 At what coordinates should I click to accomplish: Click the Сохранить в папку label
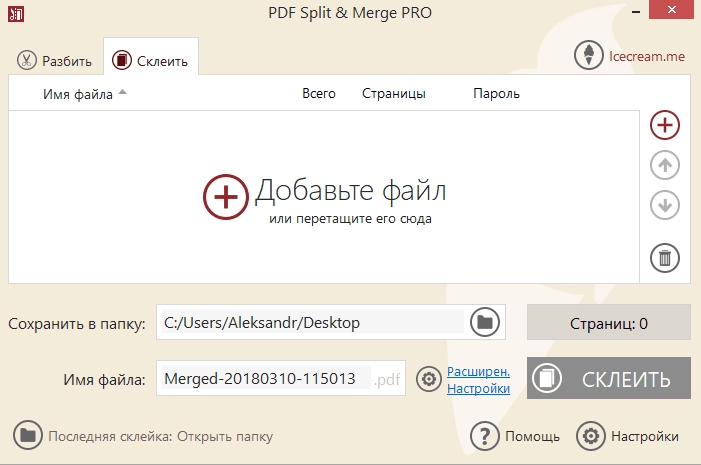77,324
